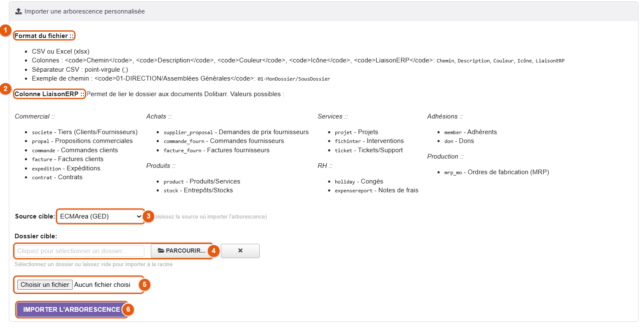Click the "facture_fourn - Factures fournisseurs" entry

pos(217,150)
